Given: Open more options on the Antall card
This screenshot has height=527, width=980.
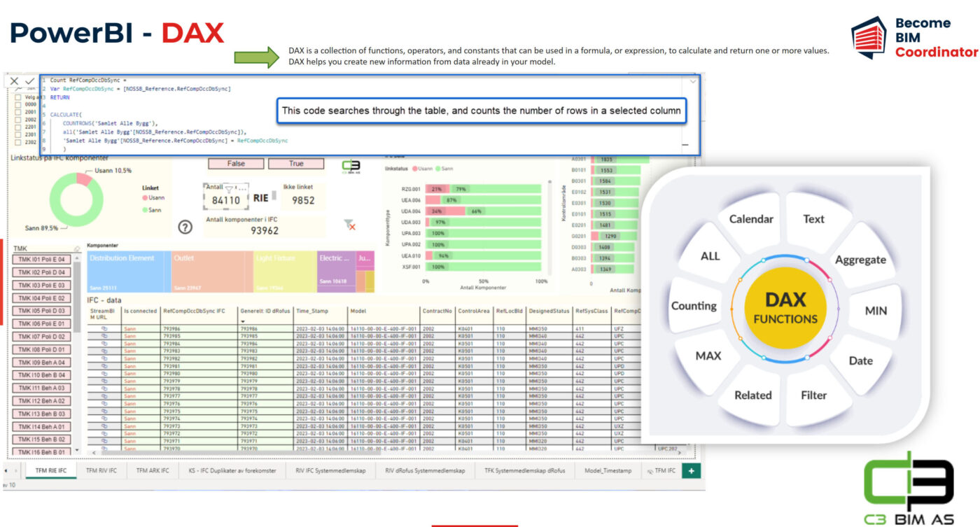Looking at the screenshot, I should [x=242, y=189].
